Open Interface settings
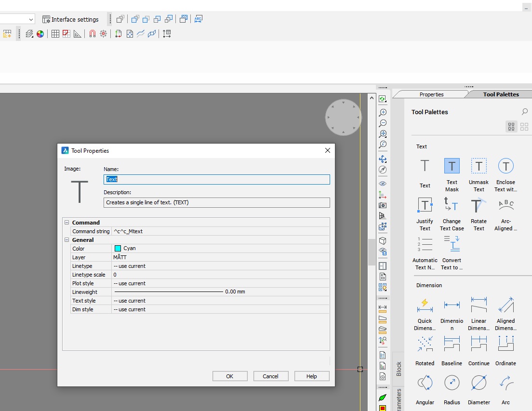 click(x=70, y=19)
